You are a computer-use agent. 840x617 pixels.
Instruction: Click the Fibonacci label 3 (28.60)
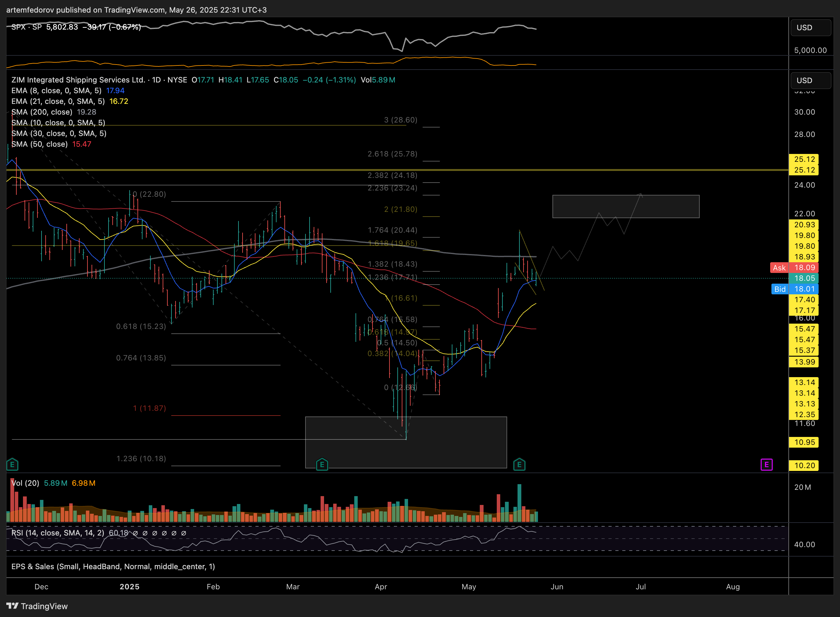401,120
